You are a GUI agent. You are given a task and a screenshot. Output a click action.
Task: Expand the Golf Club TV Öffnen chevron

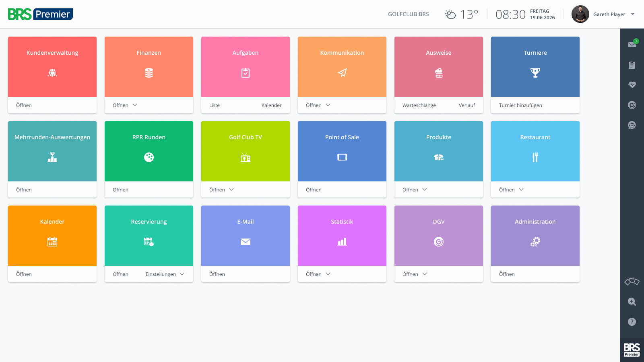coord(231,189)
